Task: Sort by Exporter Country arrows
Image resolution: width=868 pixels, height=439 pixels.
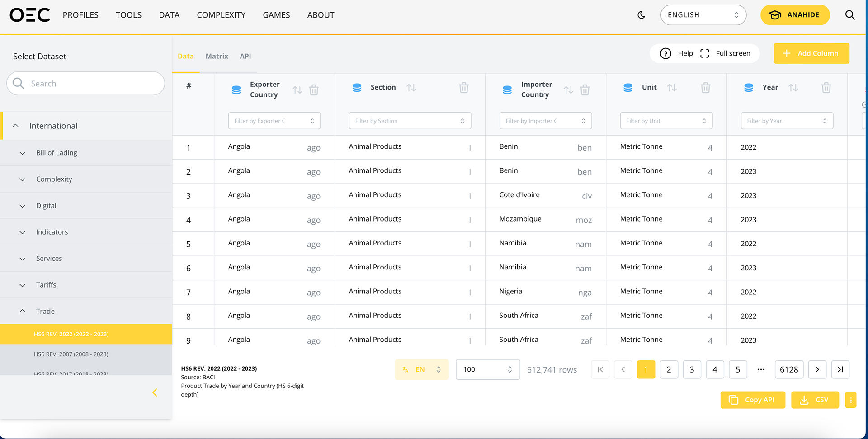Action: coord(297,90)
